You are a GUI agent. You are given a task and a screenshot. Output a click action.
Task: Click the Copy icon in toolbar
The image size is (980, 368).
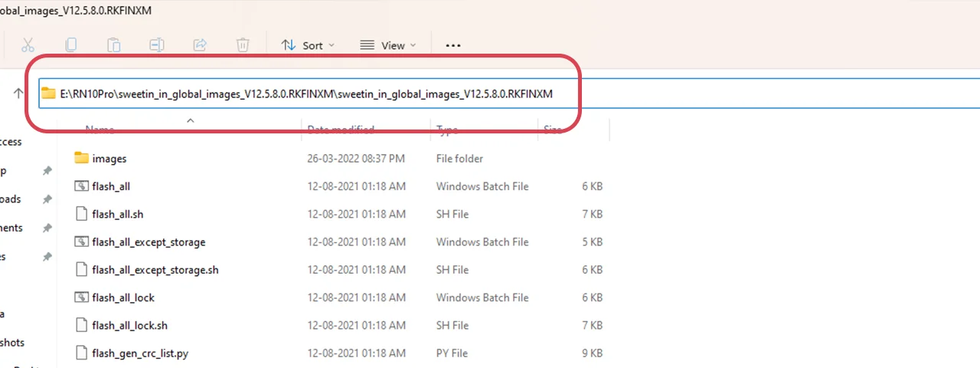(x=71, y=45)
